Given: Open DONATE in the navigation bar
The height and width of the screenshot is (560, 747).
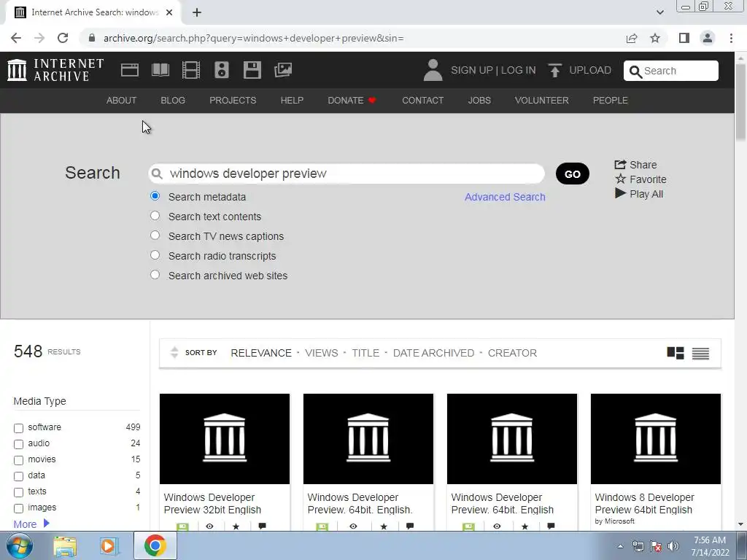Looking at the screenshot, I should coord(352,101).
